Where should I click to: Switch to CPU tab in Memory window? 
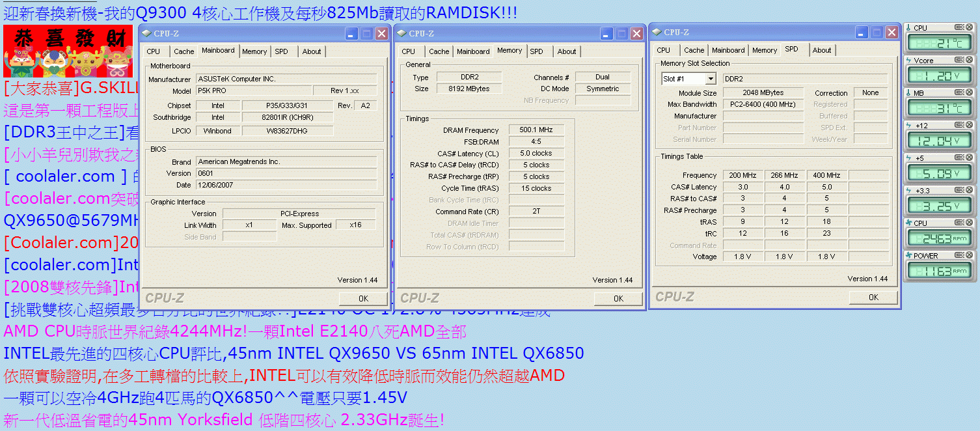tap(409, 51)
